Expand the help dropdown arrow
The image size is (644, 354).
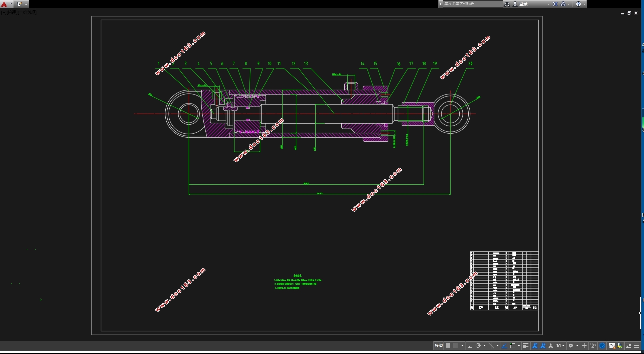click(x=584, y=4)
